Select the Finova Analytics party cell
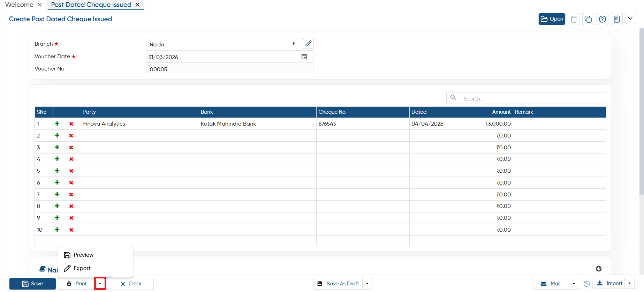This screenshot has width=644, height=292. tap(140, 124)
